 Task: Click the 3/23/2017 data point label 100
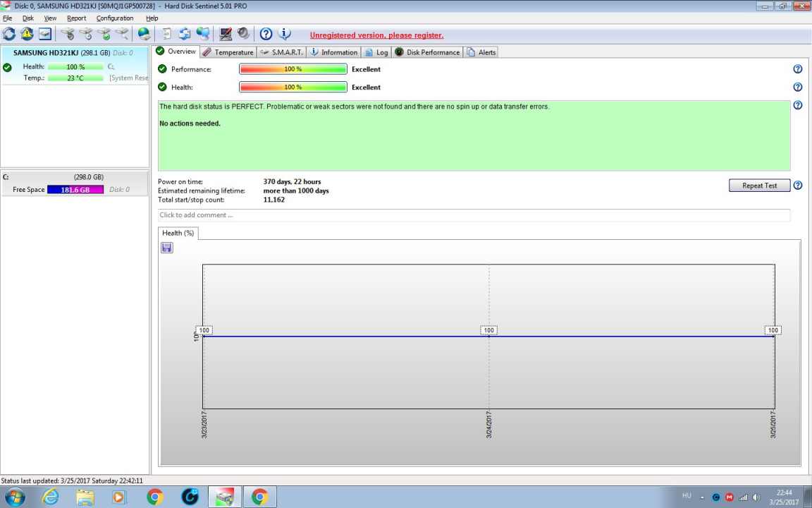tap(204, 330)
